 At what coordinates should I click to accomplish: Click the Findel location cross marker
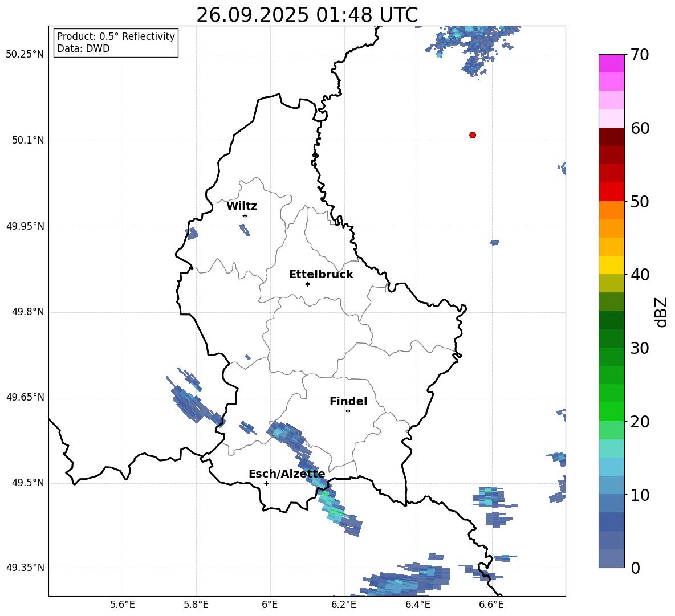pos(348,411)
